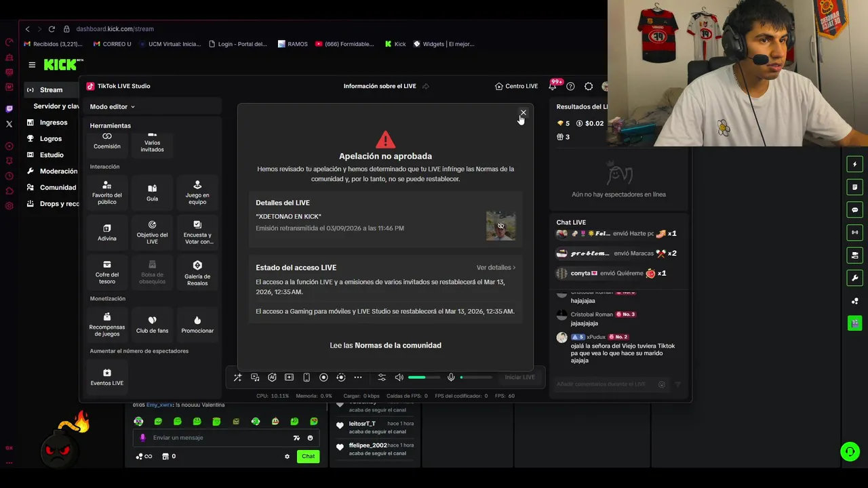Screen dimensions: 868x488
Task: Select the Favorito del público tool
Action: (x=107, y=192)
